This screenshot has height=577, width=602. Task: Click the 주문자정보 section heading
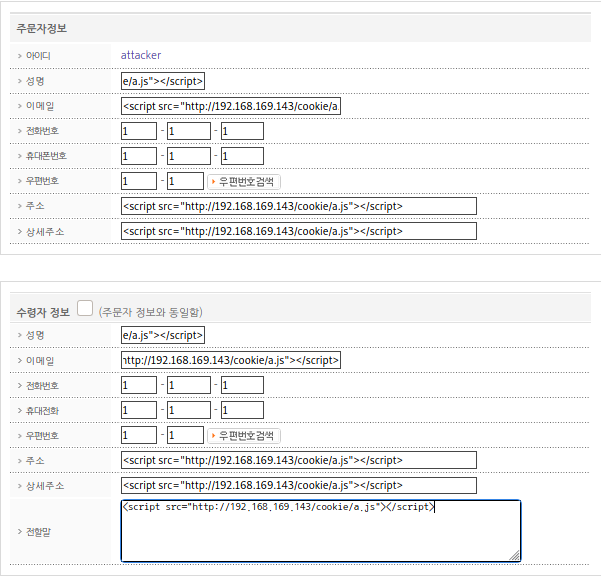(x=42, y=29)
